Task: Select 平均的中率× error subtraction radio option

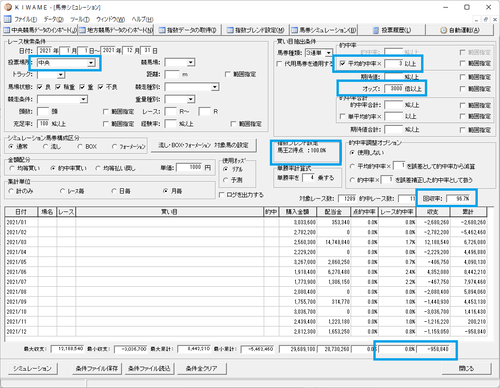Action: pos(352,166)
